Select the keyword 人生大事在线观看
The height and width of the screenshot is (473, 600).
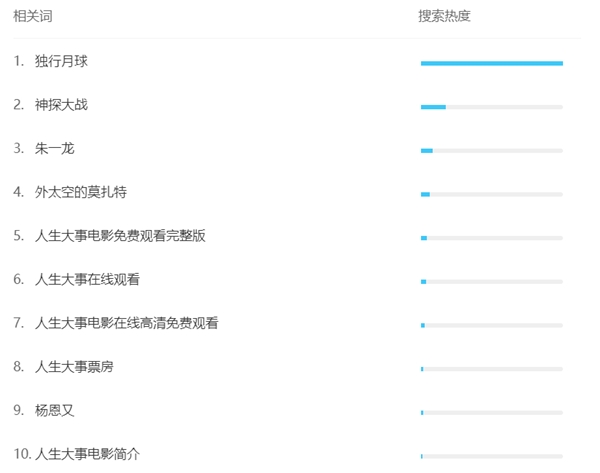tap(87, 279)
